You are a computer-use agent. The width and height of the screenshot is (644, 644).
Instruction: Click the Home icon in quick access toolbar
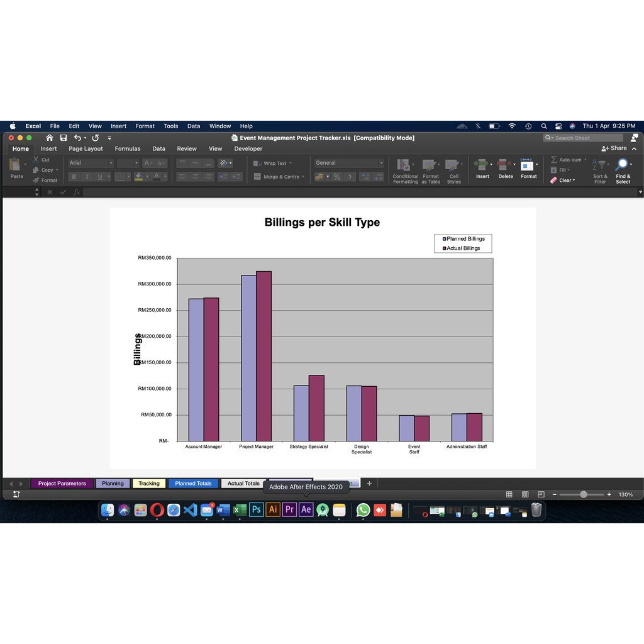point(50,138)
